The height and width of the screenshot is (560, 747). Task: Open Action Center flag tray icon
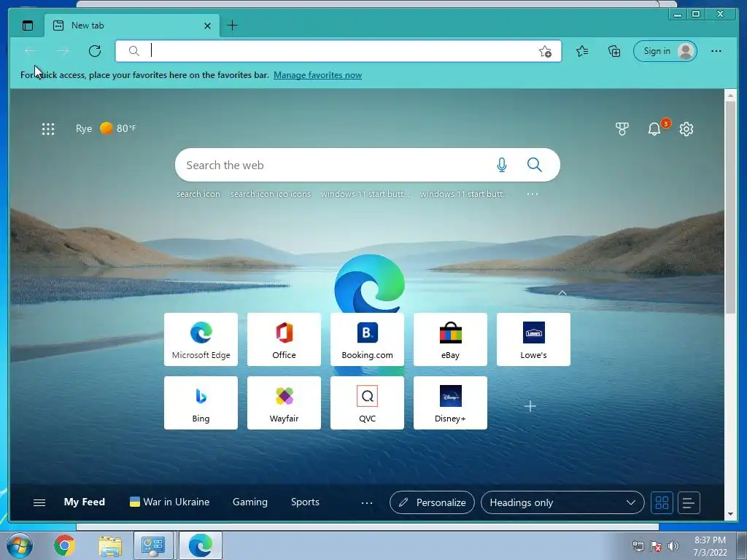pos(656,546)
